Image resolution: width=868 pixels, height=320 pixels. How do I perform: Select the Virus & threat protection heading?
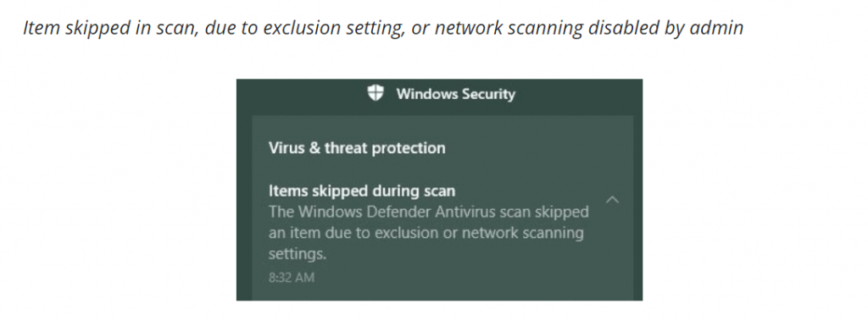pos(357,148)
